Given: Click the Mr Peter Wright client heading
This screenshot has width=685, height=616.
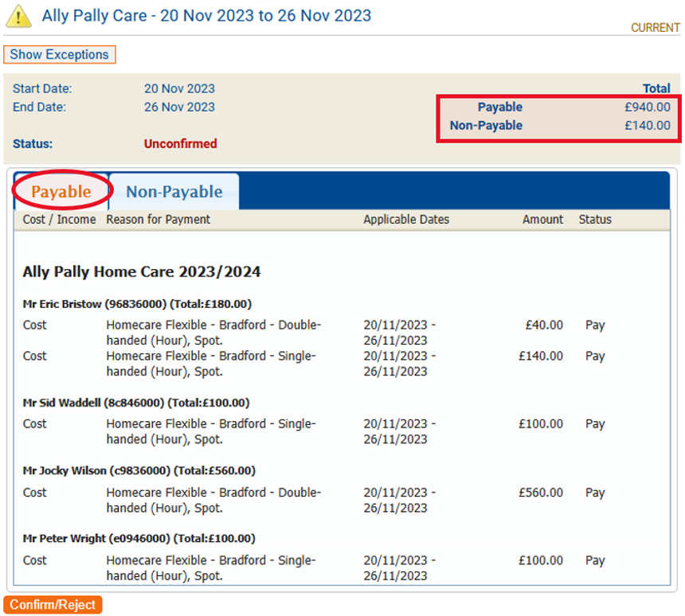Looking at the screenshot, I should 139,539.
